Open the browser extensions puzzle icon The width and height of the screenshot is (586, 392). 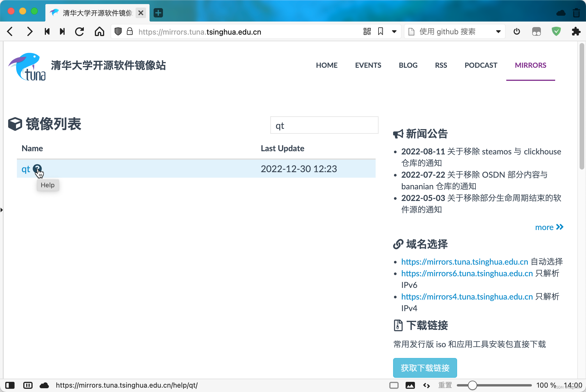pyautogui.click(x=576, y=31)
